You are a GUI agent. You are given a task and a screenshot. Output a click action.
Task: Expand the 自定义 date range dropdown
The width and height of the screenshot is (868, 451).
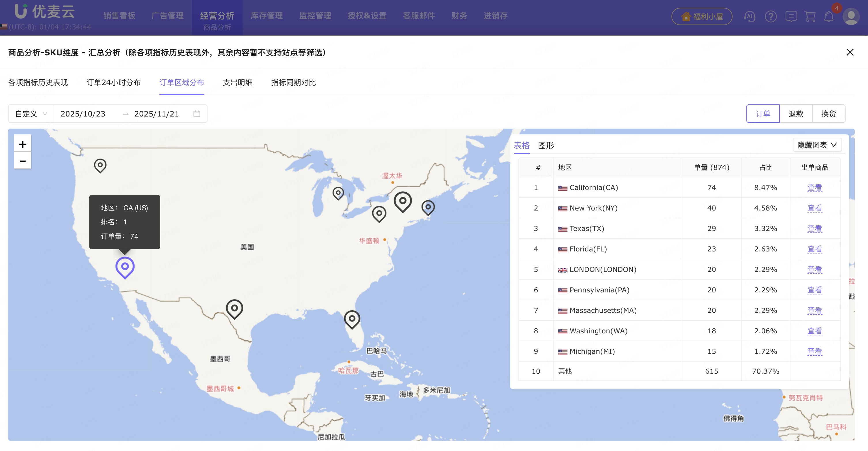[x=31, y=114]
